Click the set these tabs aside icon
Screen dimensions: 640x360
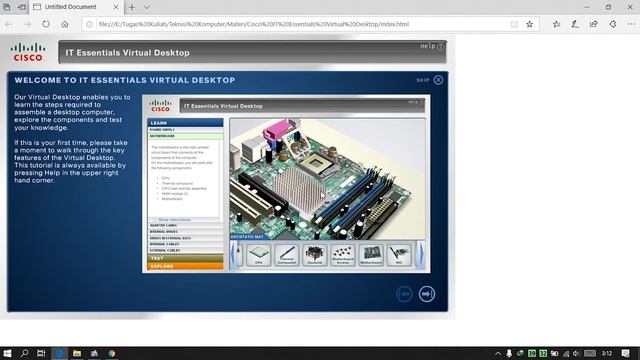pos(22,7)
